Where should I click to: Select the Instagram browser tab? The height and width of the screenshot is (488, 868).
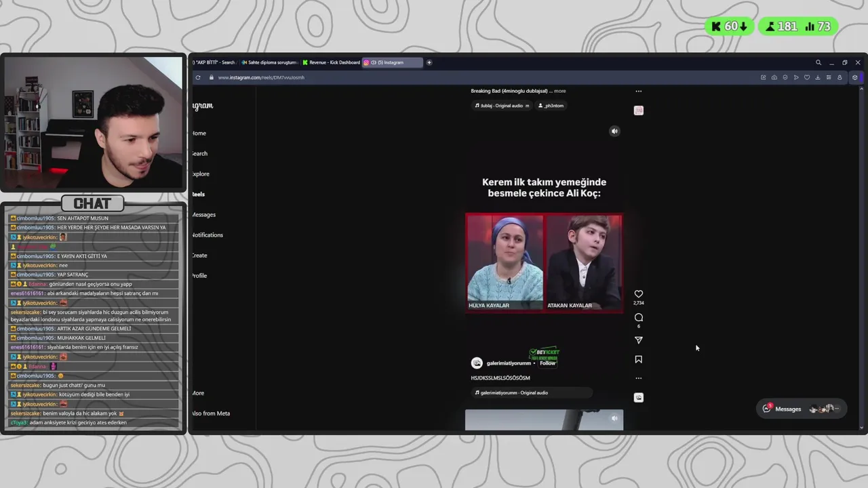click(393, 62)
